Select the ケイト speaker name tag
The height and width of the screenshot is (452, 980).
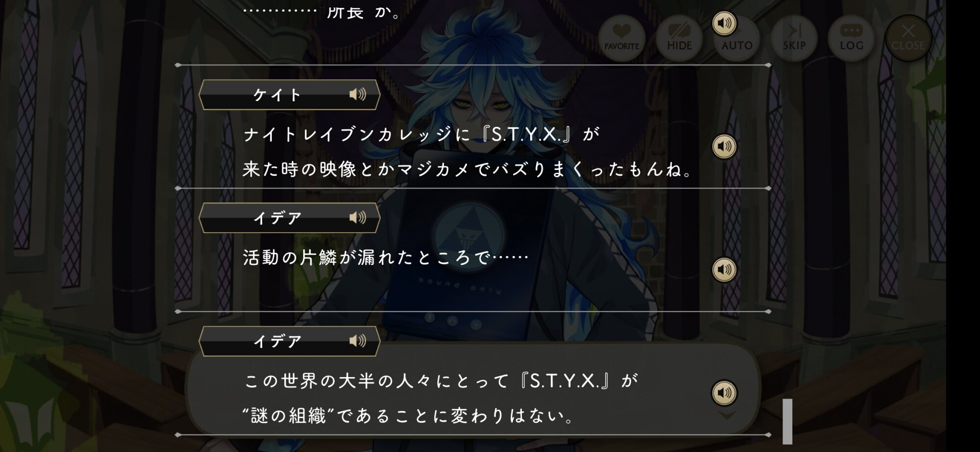(289, 95)
